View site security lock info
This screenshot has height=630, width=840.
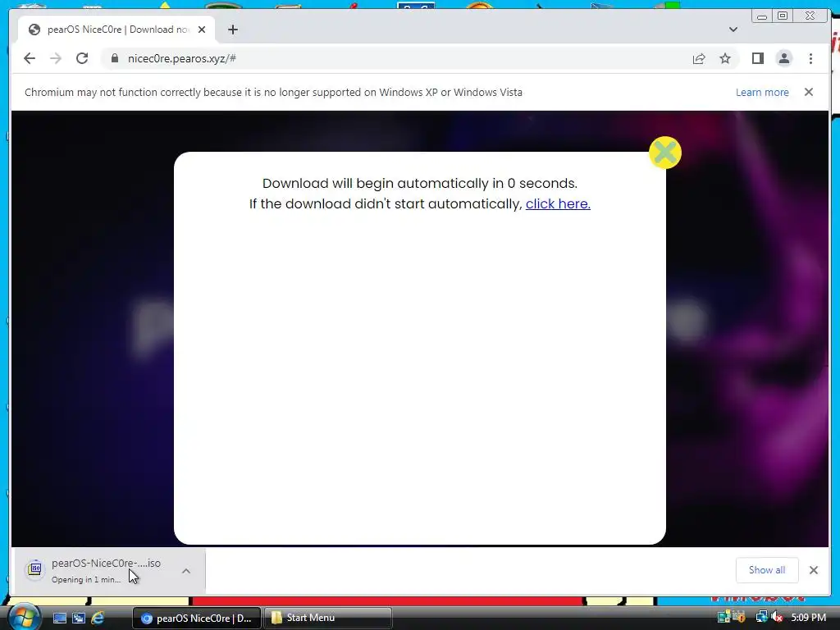tap(115, 58)
